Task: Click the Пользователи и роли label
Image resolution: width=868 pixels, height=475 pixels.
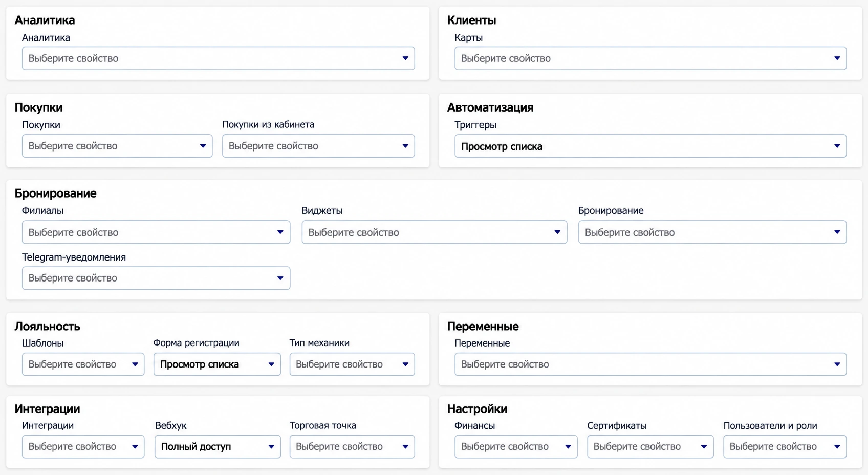Action: 770,425
